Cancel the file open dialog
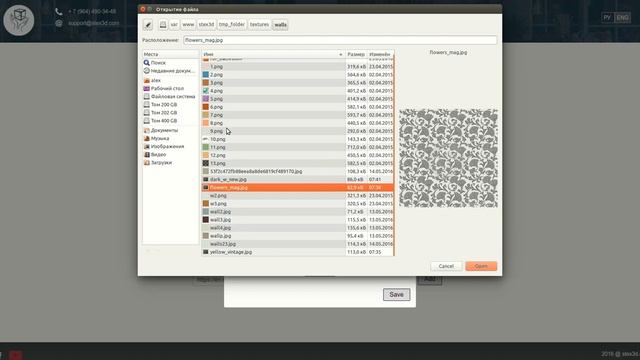The image size is (640, 360). (x=446, y=266)
